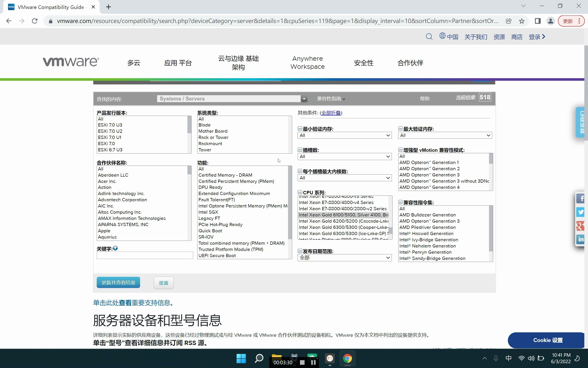Screen dimensions: 588x368
Task: Collapse the CPU 系列 section toggle
Action: click(300, 192)
